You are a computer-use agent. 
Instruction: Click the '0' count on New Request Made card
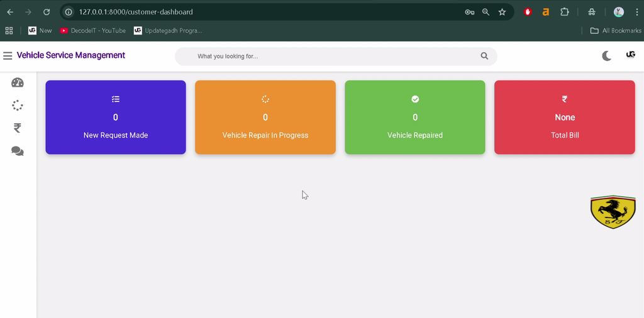[x=116, y=118]
